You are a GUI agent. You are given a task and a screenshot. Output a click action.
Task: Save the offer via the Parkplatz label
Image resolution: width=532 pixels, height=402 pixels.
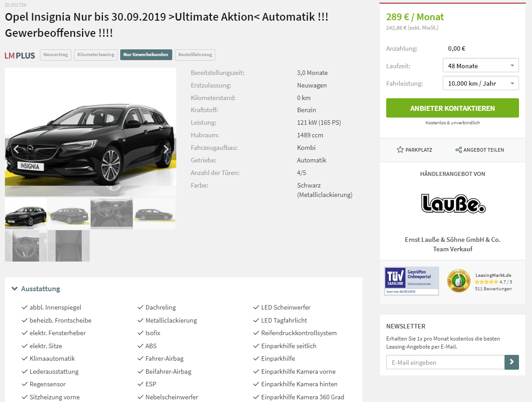pos(419,150)
